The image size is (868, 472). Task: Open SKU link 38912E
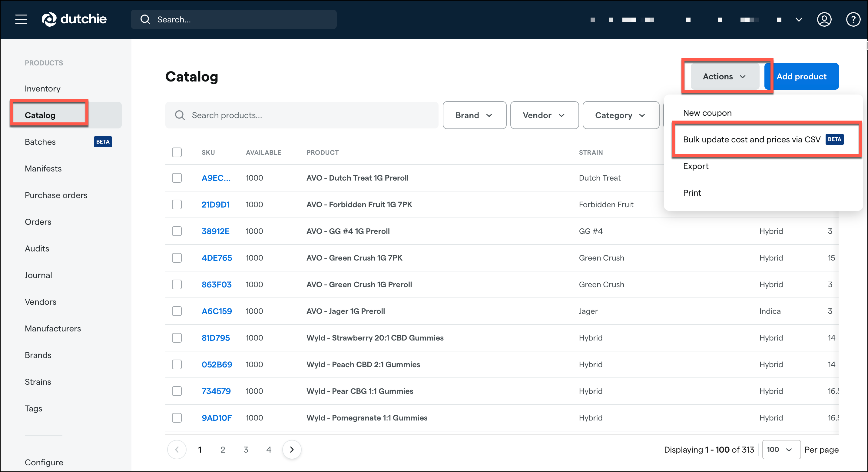(x=215, y=231)
